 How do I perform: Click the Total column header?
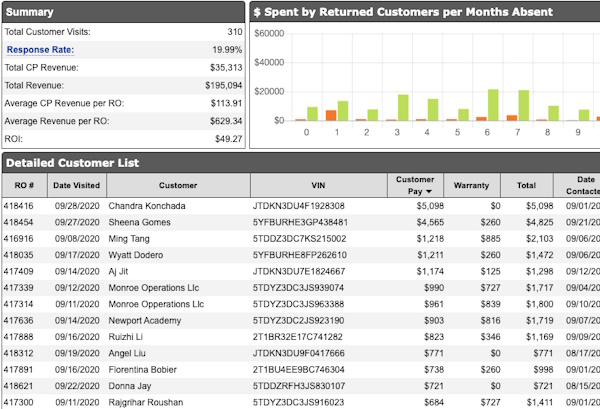526,185
